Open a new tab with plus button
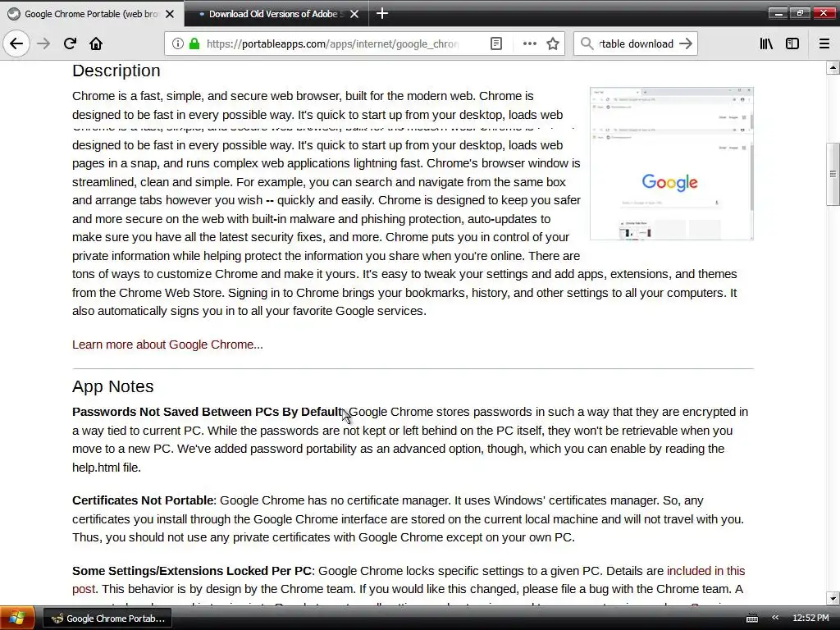Viewport: 840px width, 630px height. click(x=382, y=13)
